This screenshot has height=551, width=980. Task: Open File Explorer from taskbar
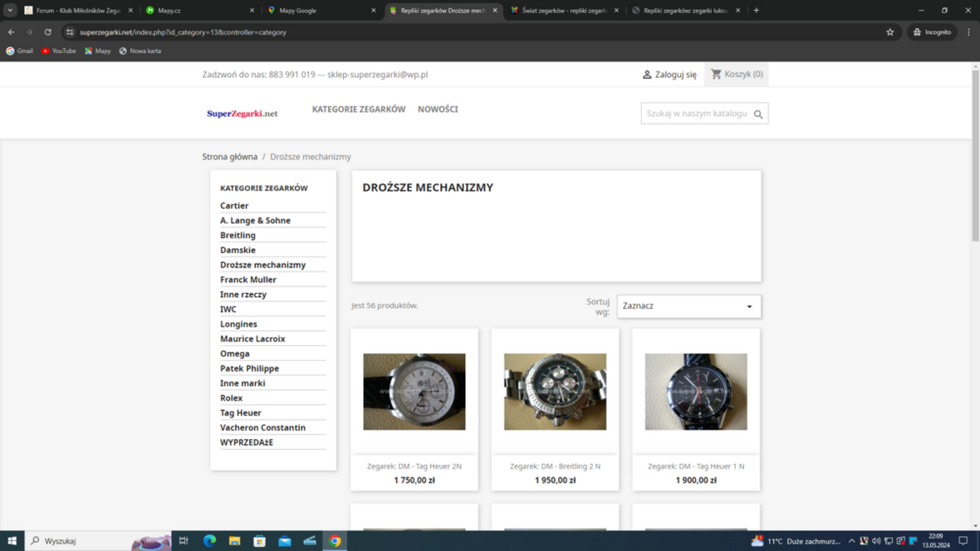[x=234, y=540]
